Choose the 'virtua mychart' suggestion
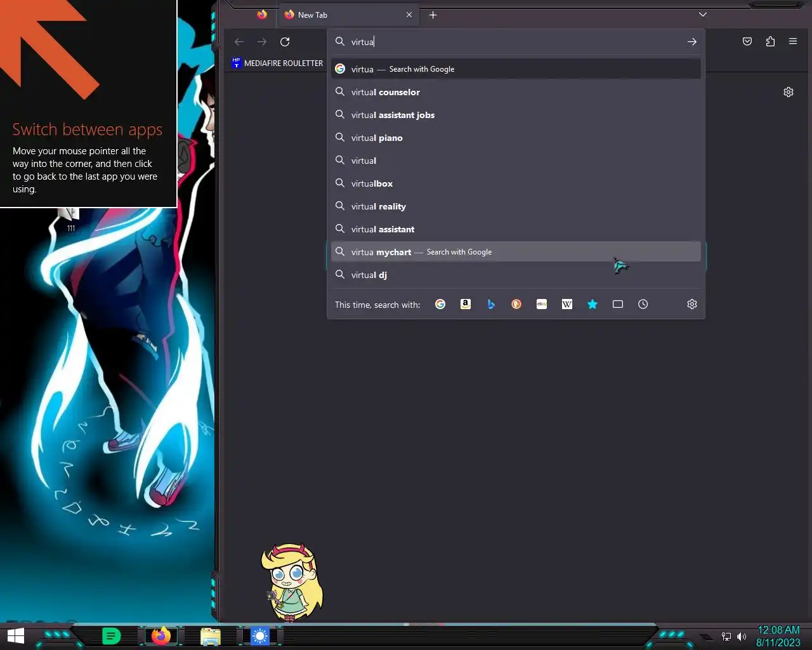The image size is (812, 650). 516,252
